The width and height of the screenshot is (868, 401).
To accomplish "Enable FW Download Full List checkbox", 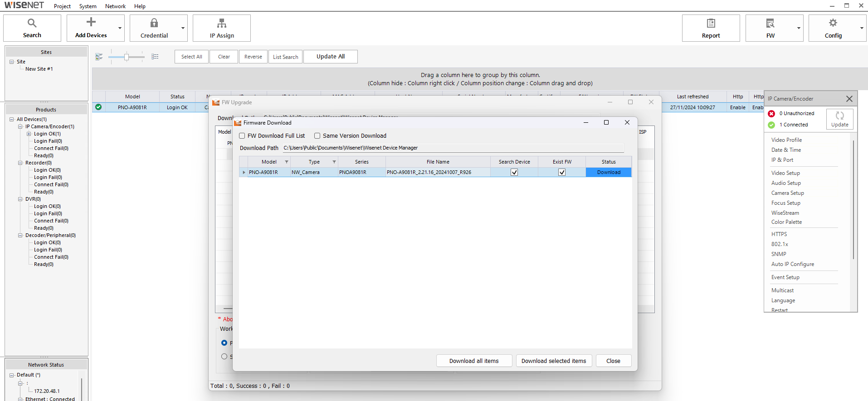I will pos(242,136).
